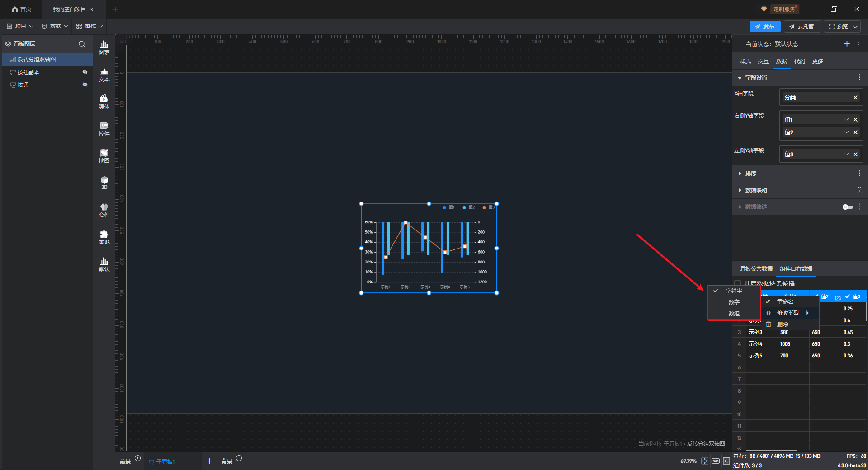Open the 套件 kit component library
The width and height of the screenshot is (868, 470).
click(104, 210)
